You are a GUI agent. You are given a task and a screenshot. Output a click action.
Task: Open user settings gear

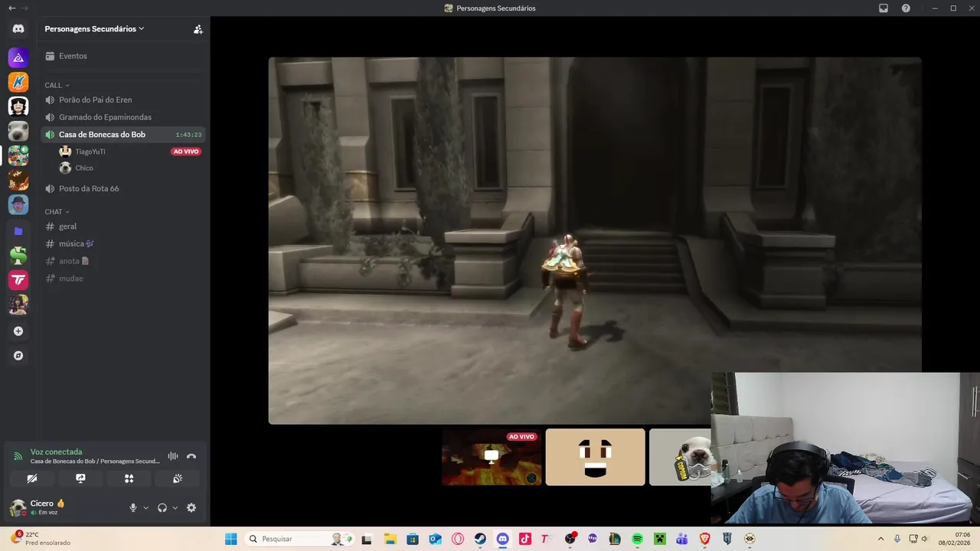click(x=191, y=507)
